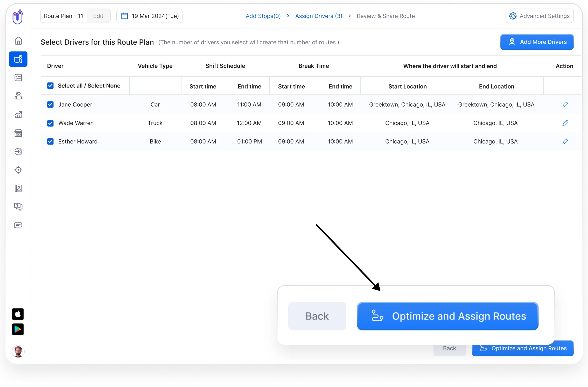Go to the Assign Drivers (3) step
This screenshot has height=387, width=588.
point(319,16)
